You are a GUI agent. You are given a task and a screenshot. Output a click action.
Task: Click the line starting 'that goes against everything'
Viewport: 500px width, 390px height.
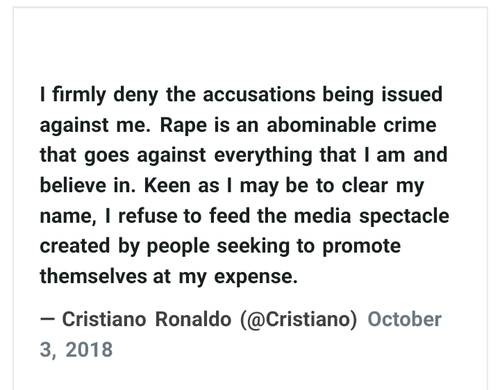(244, 156)
